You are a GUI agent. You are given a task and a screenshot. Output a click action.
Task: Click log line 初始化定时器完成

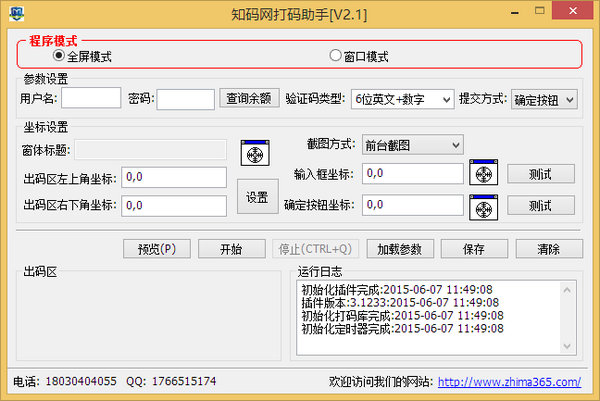pos(403,329)
